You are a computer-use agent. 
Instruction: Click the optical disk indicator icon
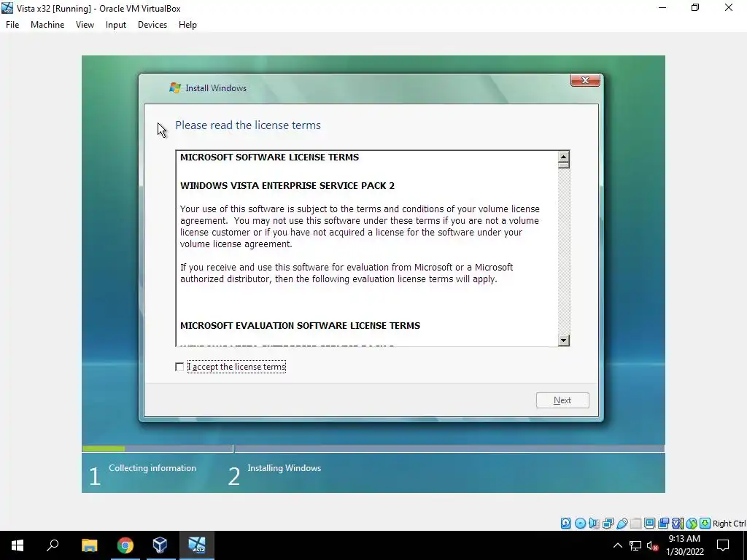coord(580,524)
